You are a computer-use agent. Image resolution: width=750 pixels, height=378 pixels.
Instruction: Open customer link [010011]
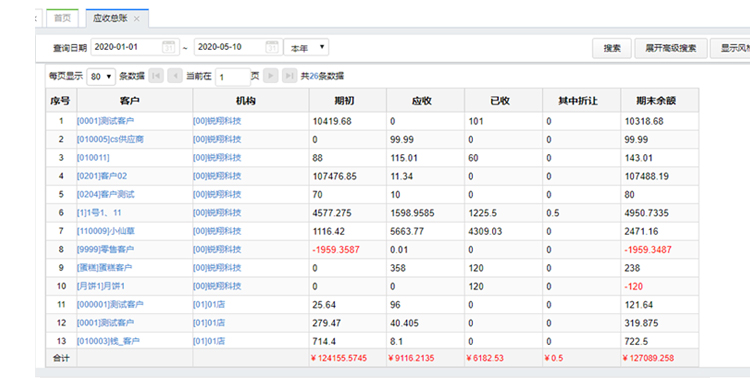point(93,158)
